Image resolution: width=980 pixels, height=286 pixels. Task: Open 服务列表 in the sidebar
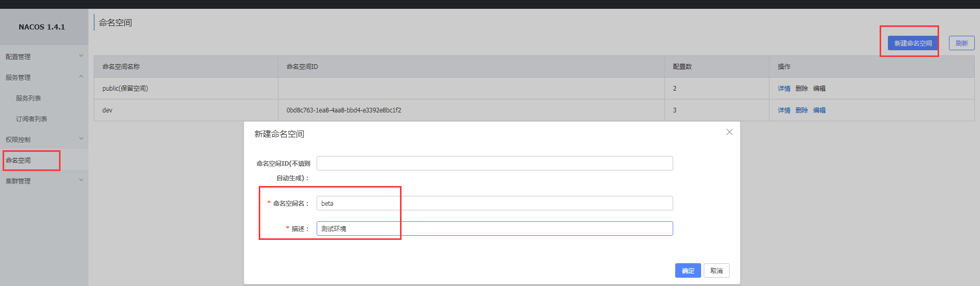pos(28,98)
